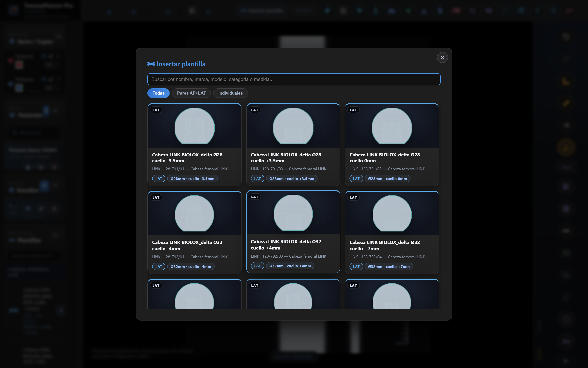
Task: Click the Insertar plantilla dialog title
Action: point(181,64)
